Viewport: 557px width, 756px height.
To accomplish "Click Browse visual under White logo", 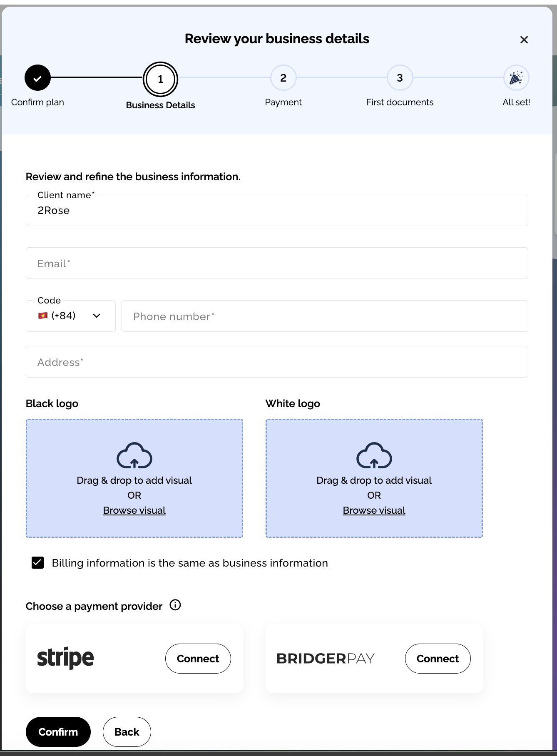I will tap(374, 510).
